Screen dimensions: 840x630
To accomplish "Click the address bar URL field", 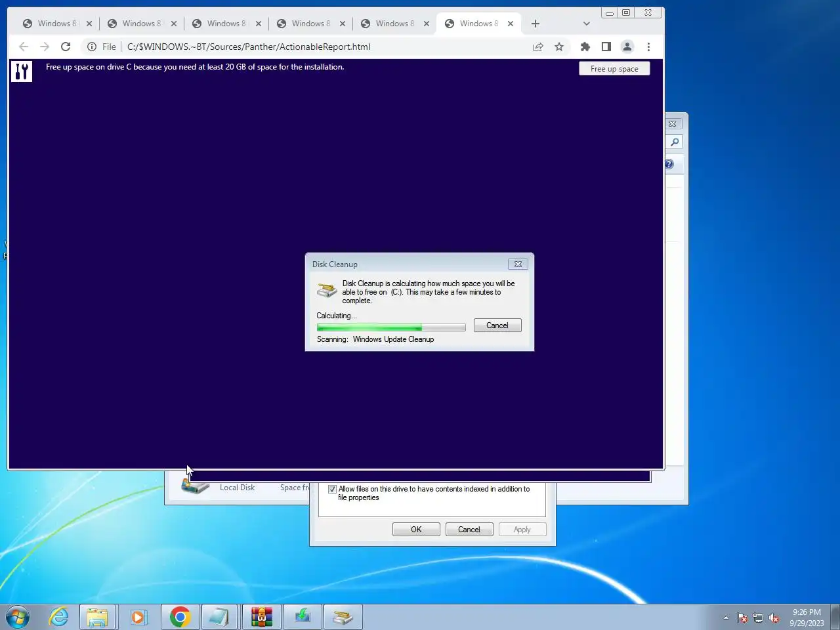I will pyautogui.click(x=325, y=47).
